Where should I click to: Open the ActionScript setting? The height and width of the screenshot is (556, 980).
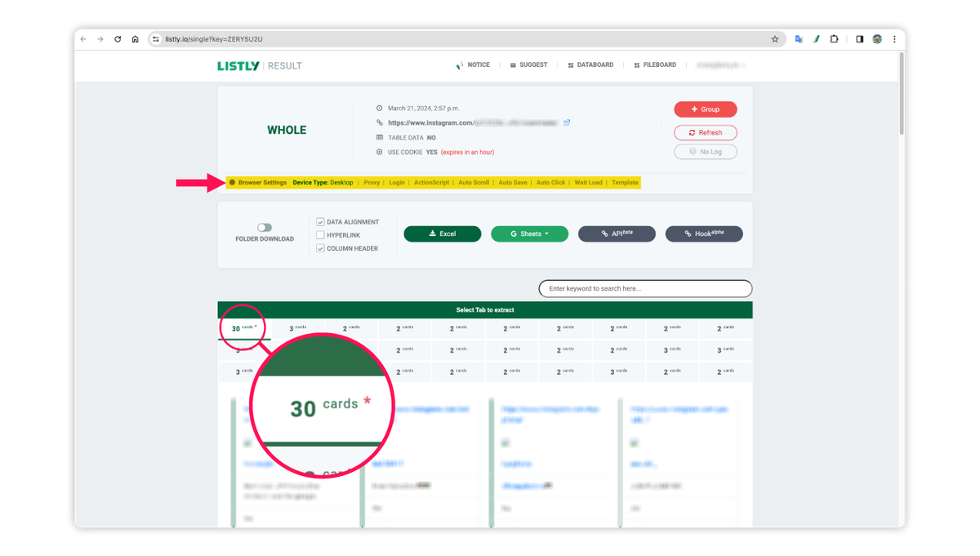(431, 182)
